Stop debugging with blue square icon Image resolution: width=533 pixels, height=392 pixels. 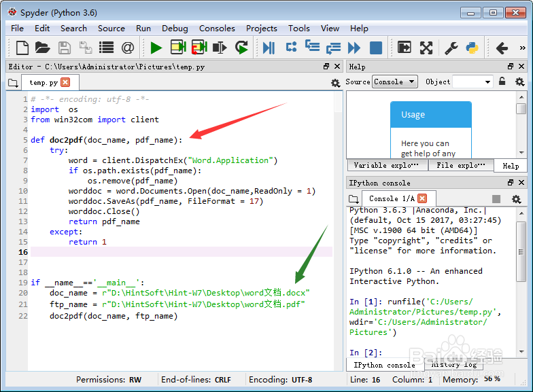[x=375, y=48]
